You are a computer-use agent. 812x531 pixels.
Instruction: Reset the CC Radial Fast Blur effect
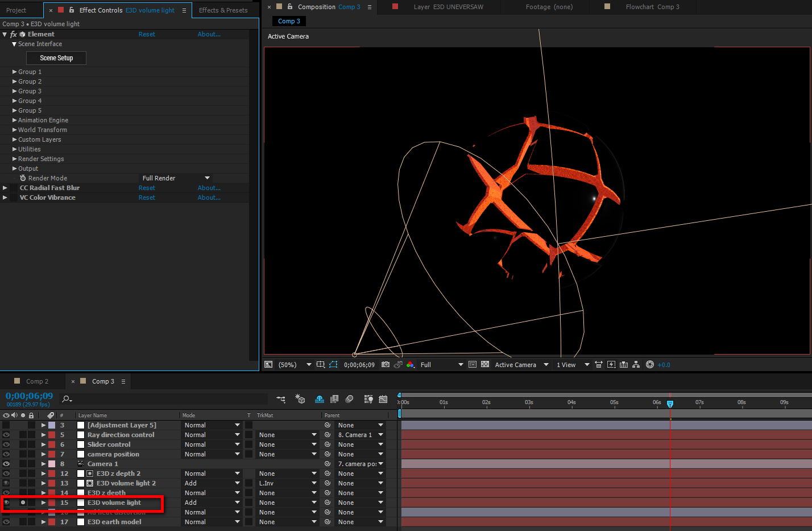tap(147, 188)
